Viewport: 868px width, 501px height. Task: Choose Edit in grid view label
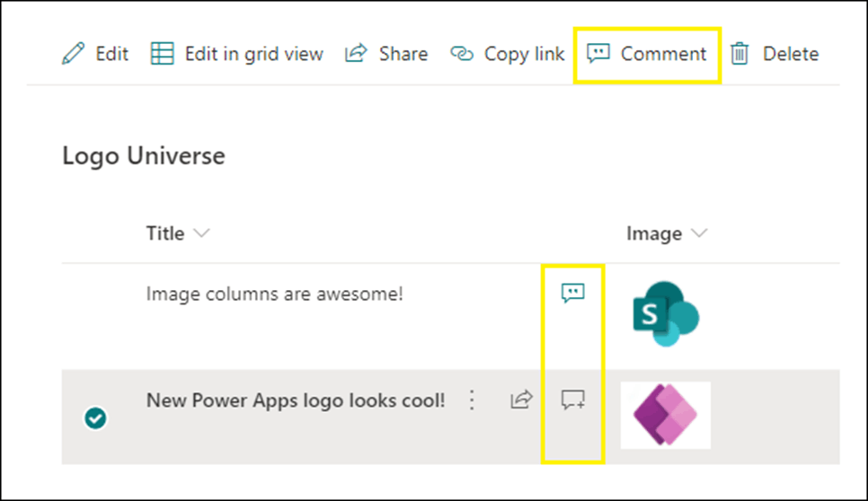254,54
